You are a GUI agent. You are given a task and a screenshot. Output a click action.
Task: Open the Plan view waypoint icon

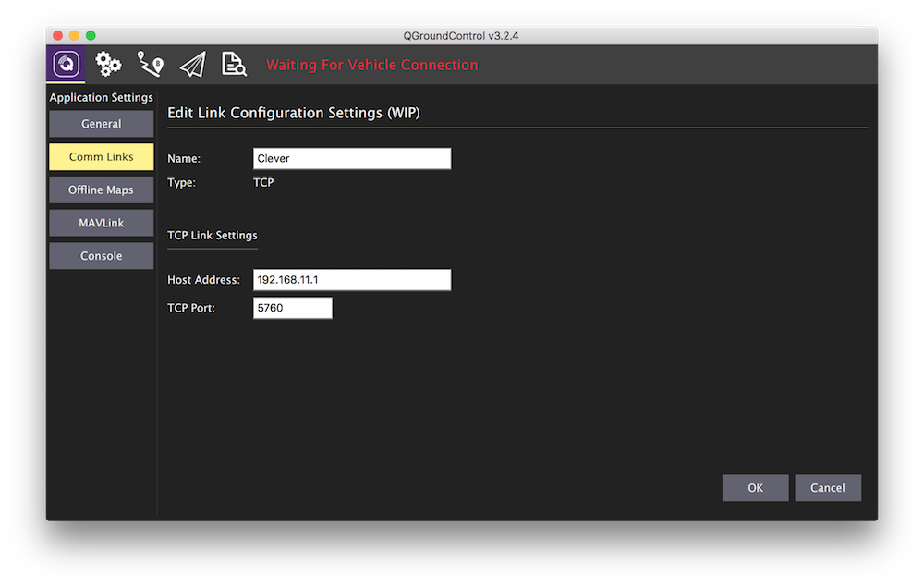tap(151, 64)
